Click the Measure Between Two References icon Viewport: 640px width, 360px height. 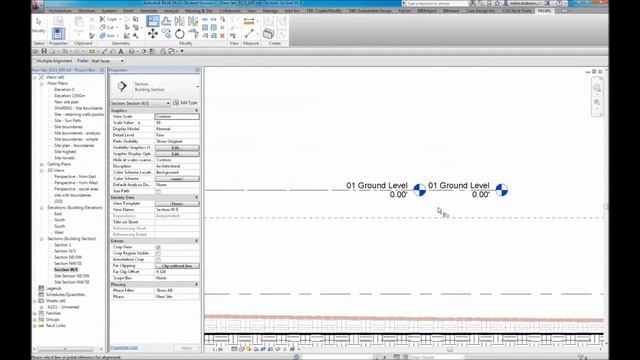(249, 34)
